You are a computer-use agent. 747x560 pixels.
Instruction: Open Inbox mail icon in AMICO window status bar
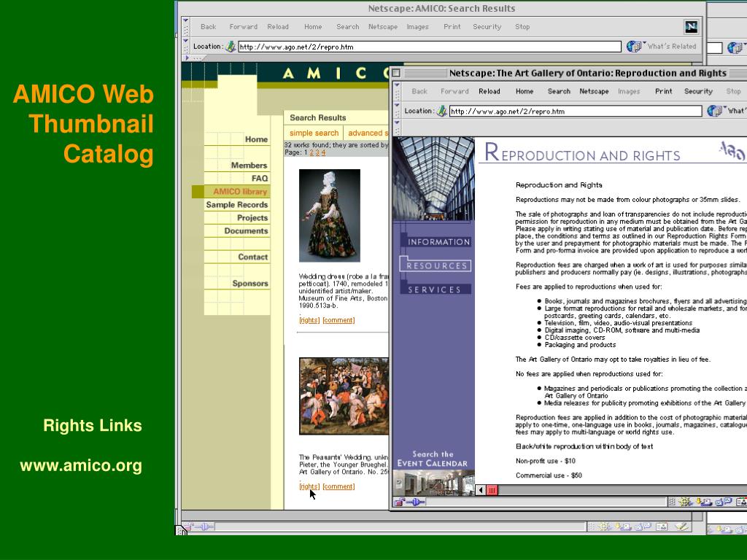pos(623,526)
